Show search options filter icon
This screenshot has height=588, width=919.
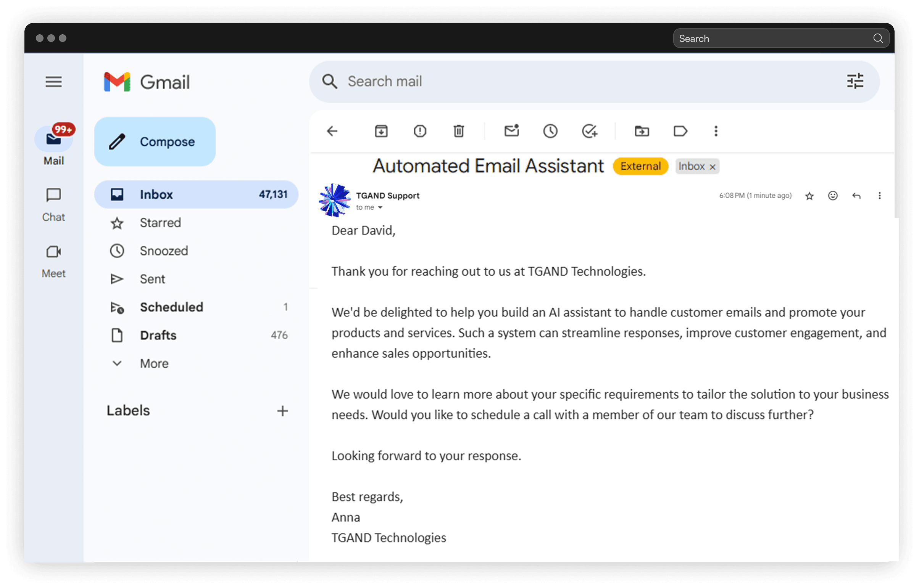[x=855, y=81]
